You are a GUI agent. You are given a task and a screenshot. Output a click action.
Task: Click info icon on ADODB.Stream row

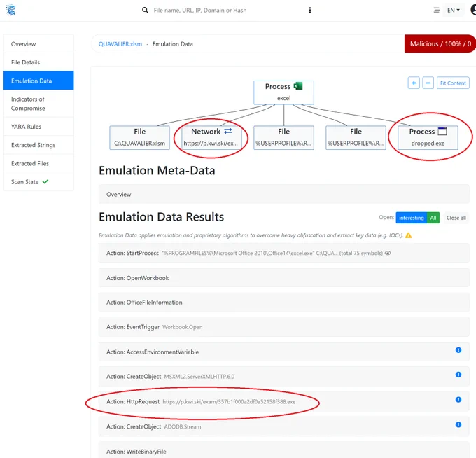[x=458, y=424]
